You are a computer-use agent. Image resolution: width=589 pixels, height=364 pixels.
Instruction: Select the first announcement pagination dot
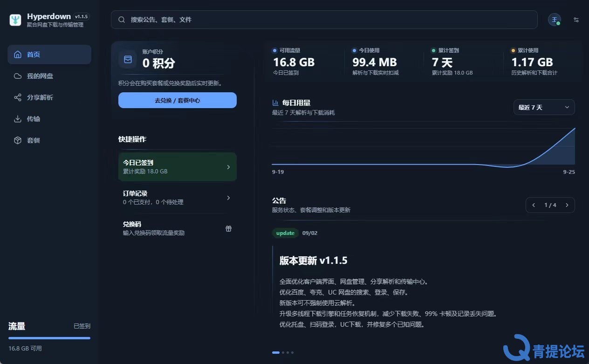click(x=276, y=352)
